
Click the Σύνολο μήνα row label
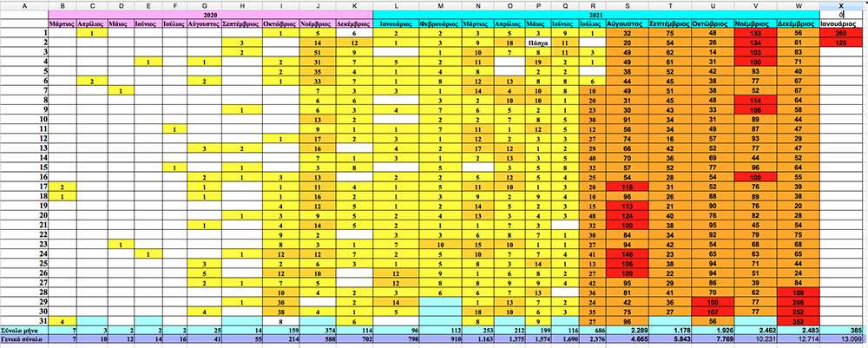[23, 331]
